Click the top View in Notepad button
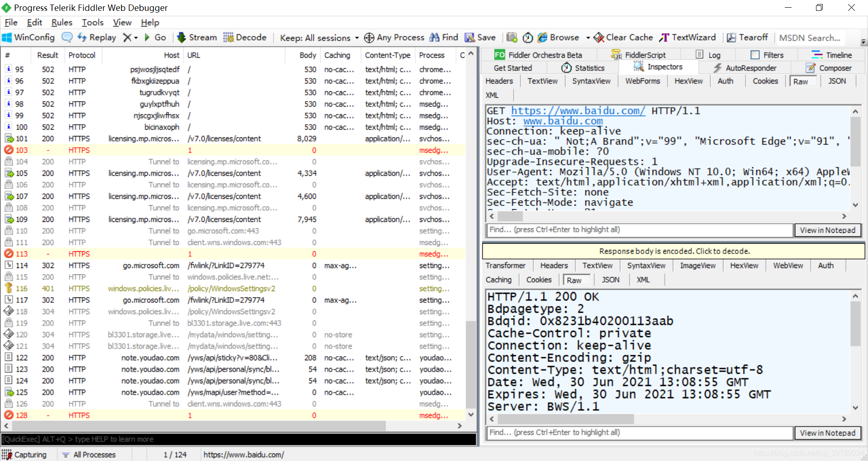This screenshot has width=868, height=461. click(828, 230)
